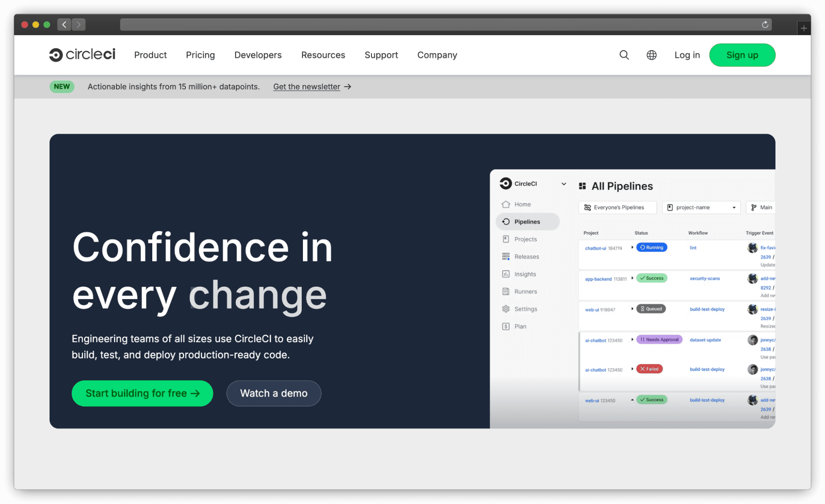Open the Resources menu
Image resolution: width=825 pixels, height=504 pixels.
[323, 55]
